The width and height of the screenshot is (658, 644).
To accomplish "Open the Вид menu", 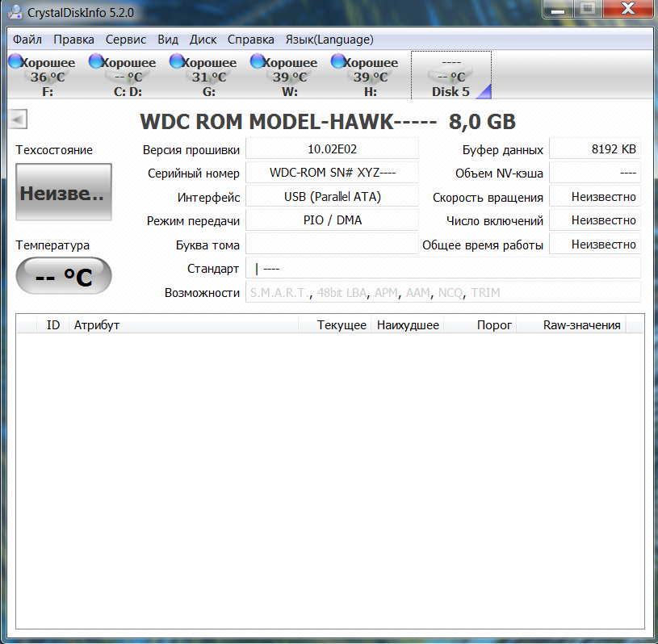I will 168,40.
